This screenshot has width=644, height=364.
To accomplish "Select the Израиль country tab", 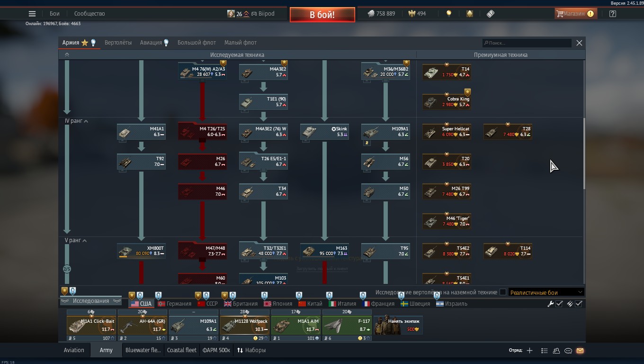I will click(x=452, y=304).
